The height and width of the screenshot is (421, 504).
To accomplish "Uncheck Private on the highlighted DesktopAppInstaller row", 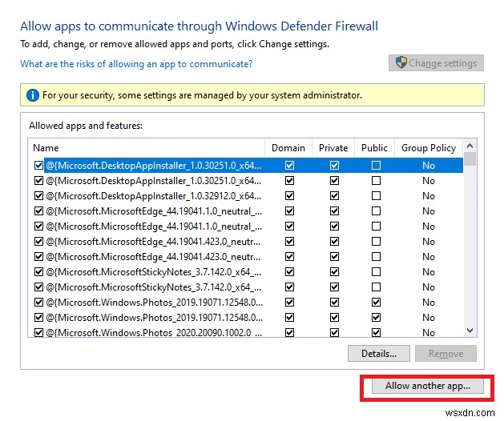I will pos(334,166).
